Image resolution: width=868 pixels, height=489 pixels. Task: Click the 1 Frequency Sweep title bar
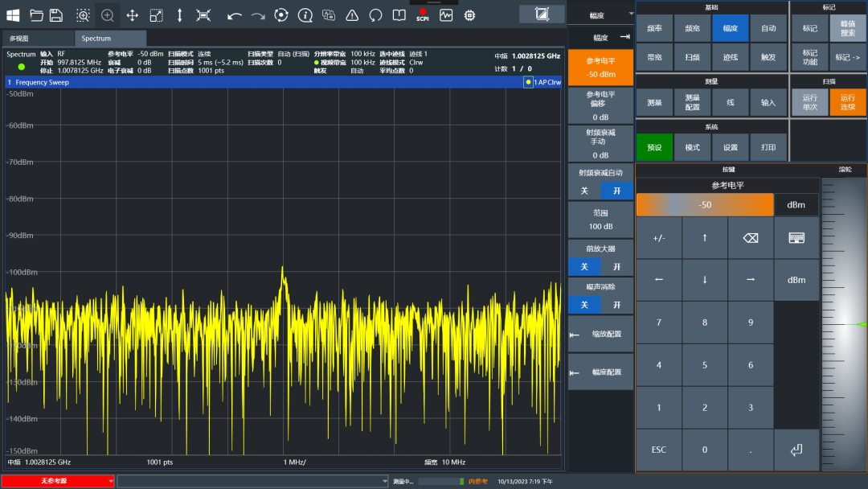(x=284, y=82)
